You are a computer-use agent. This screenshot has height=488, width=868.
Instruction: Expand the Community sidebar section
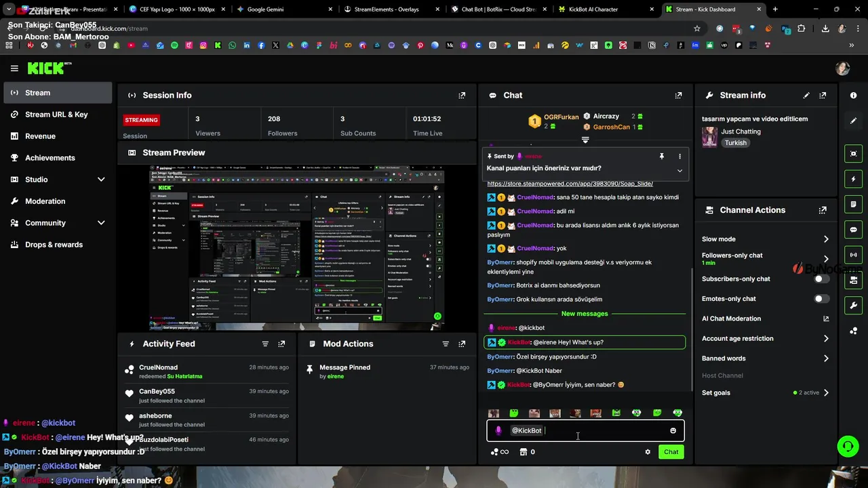(101, 223)
